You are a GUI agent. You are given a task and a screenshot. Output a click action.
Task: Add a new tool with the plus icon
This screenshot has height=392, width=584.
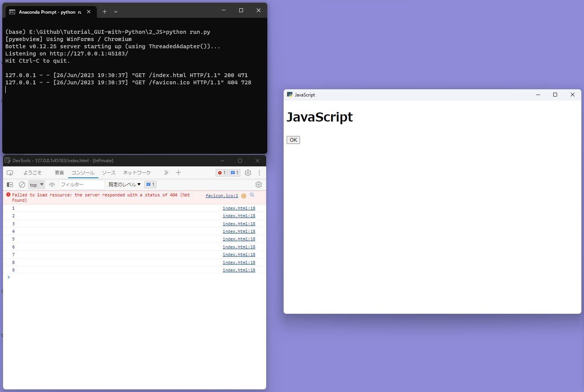[178, 173]
